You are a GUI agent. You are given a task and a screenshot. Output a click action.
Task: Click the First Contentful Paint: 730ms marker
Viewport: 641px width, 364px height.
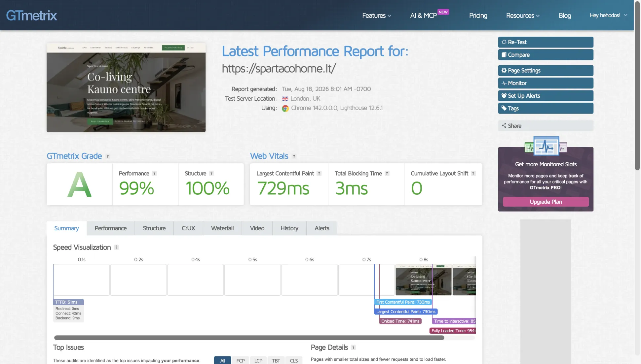[403, 302]
